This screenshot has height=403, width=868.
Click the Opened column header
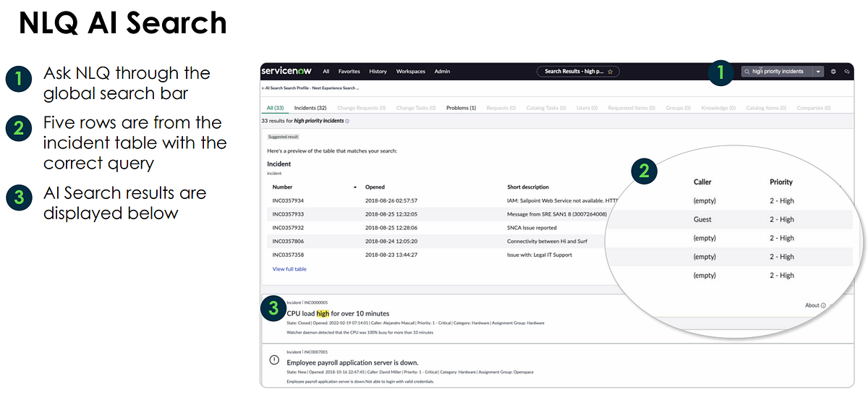[375, 187]
